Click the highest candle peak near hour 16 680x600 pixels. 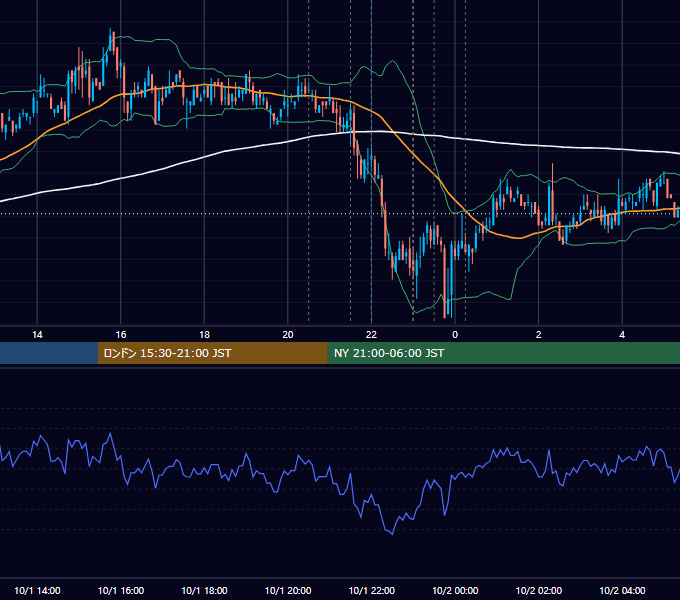tap(110, 39)
